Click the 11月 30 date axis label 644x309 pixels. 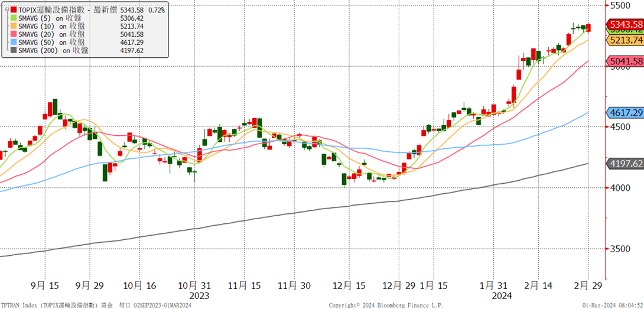pyautogui.click(x=293, y=287)
